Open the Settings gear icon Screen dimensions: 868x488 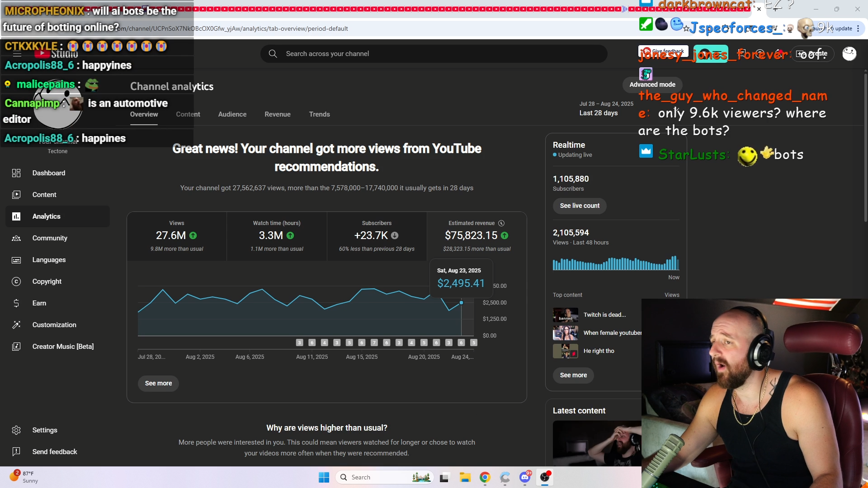(x=16, y=430)
